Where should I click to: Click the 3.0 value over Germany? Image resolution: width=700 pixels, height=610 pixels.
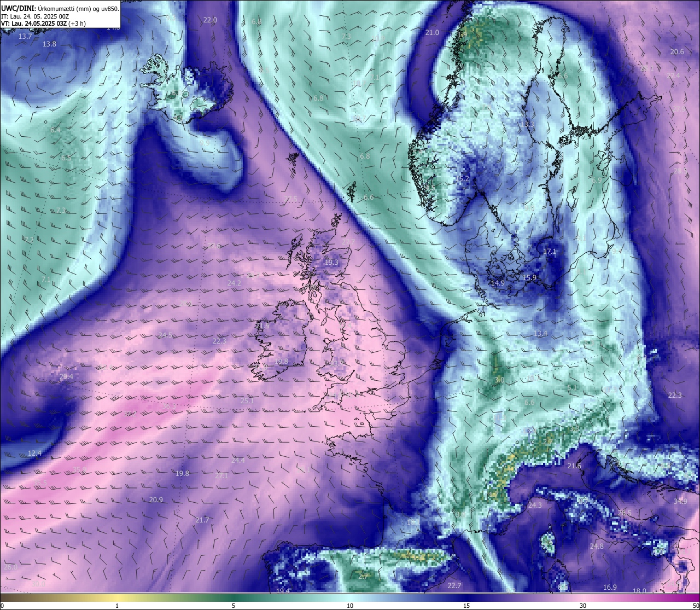click(x=499, y=380)
